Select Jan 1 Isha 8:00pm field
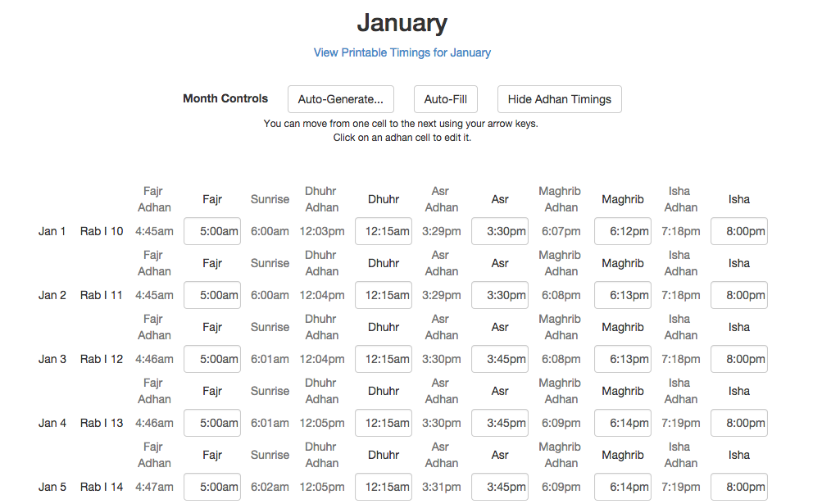822x504 pixels. click(739, 231)
